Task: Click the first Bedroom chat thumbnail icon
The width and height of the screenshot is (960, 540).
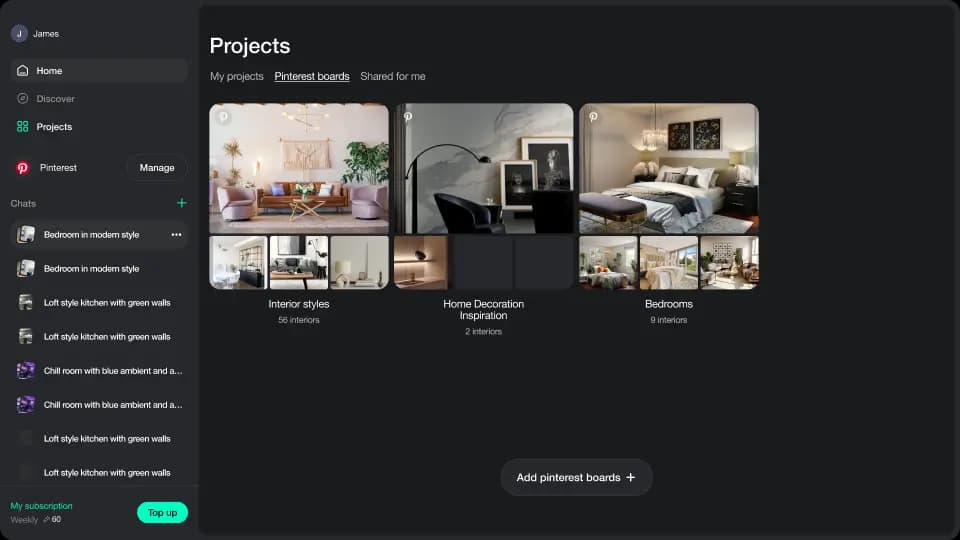Action: click(26, 234)
